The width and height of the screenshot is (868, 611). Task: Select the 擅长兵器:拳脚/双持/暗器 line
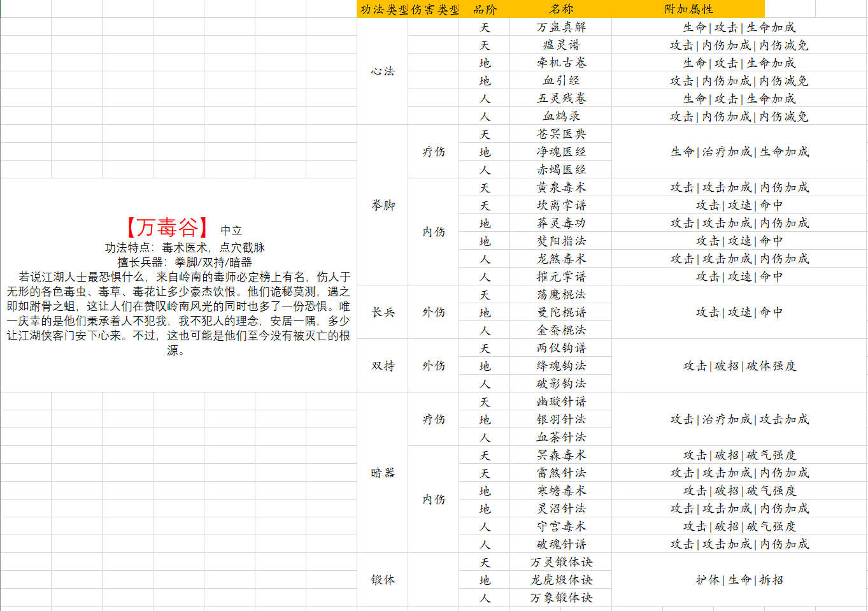pyautogui.click(x=185, y=262)
